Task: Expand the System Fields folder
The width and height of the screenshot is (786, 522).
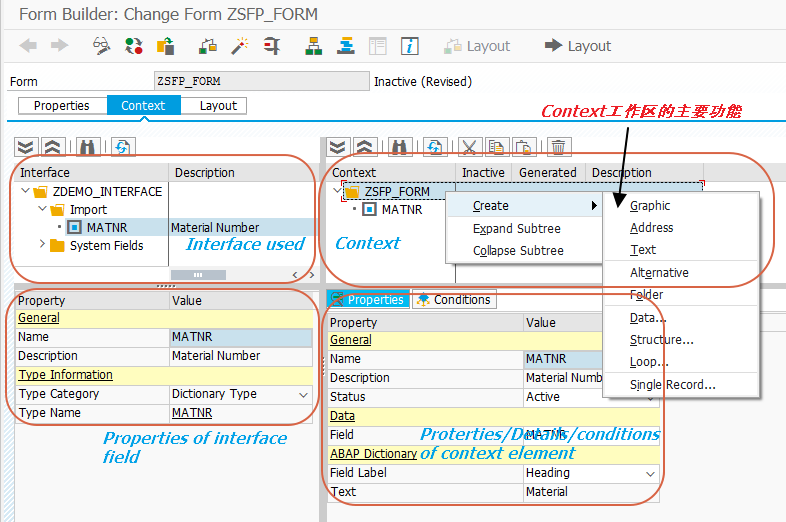Action: (42, 244)
